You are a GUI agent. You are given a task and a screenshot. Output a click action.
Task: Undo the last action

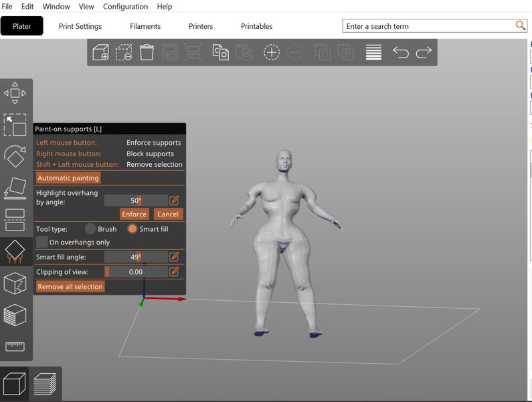[400, 53]
